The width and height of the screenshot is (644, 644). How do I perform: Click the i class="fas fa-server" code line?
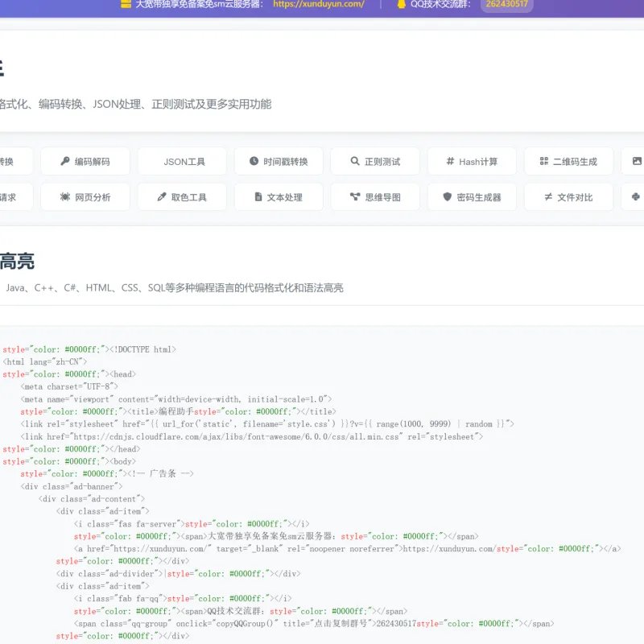pyautogui.click(x=192, y=524)
